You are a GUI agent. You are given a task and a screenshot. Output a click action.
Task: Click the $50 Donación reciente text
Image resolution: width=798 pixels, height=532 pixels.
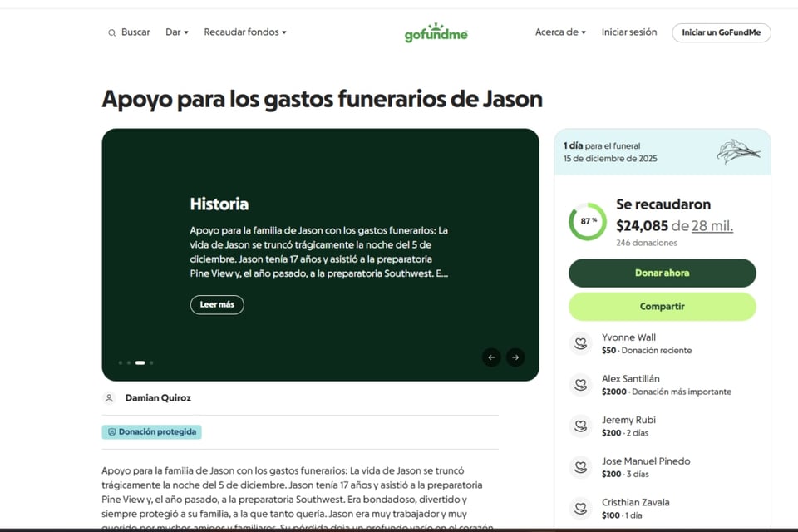647,351
